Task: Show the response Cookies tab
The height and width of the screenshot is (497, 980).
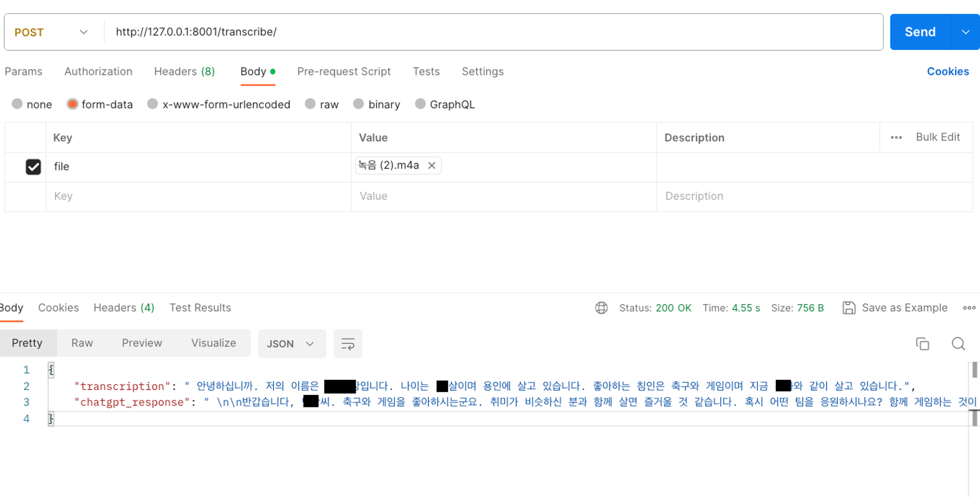Action: [58, 308]
